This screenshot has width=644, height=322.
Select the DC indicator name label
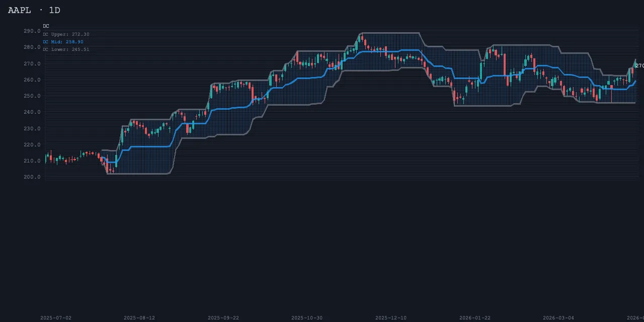tap(46, 26)
